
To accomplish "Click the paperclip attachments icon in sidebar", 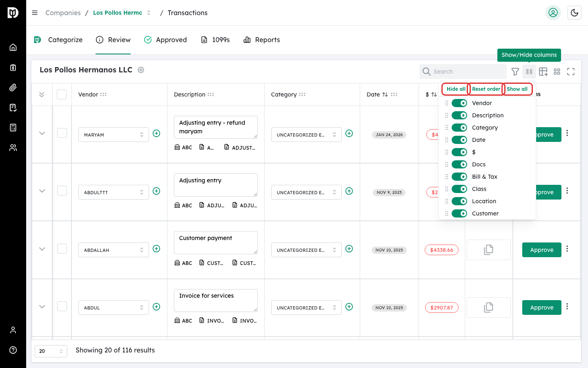I will pos(13,88).
